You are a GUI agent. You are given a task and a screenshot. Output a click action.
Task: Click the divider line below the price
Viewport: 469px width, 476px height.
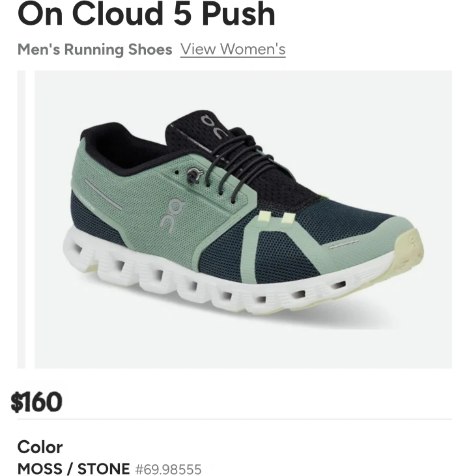click(234, 419)
